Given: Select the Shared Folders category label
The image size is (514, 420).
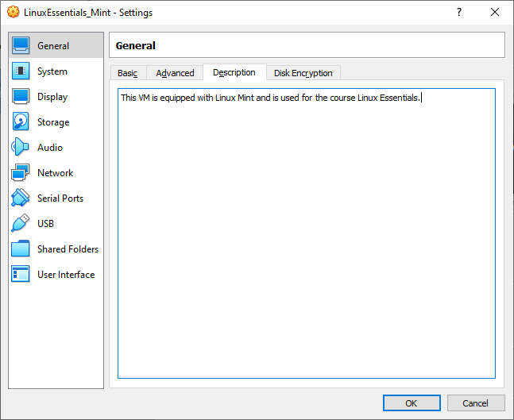Looking at the screenshot, I should [x=68, y=249].
